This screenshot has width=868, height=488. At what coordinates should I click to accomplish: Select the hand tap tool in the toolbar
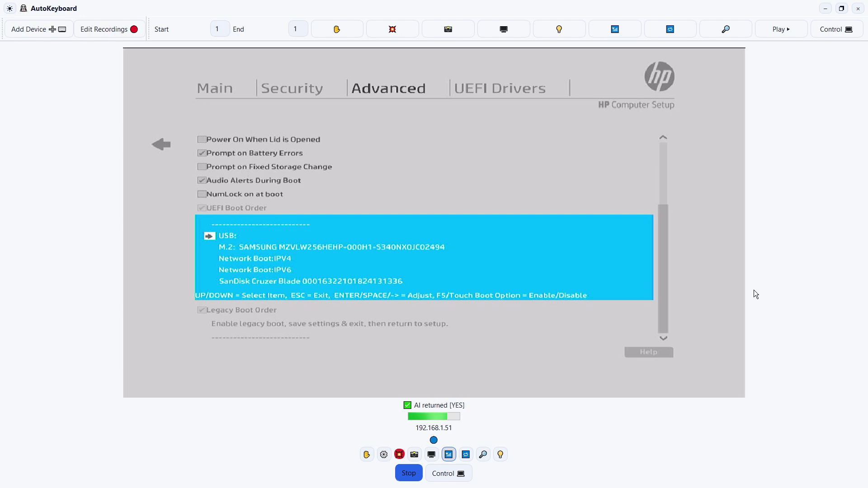coord(337,28)
